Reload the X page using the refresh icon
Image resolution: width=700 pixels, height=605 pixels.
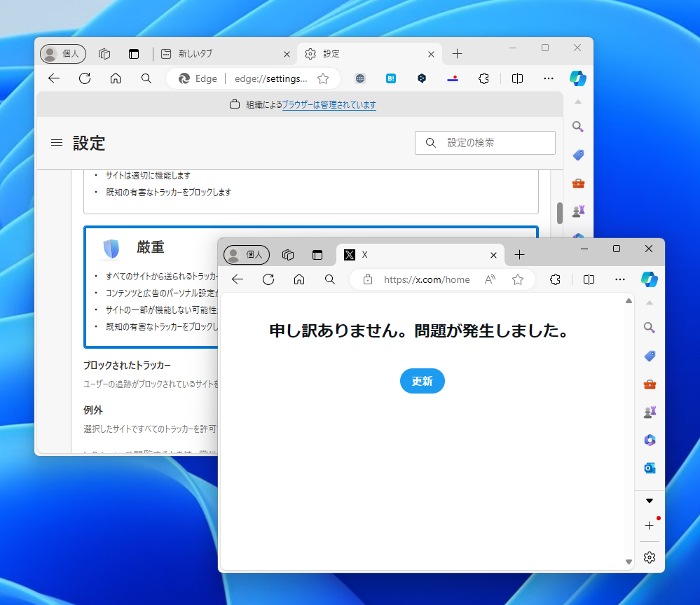click(268, 279)
